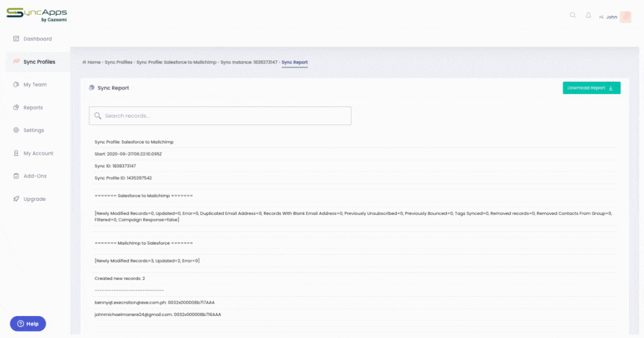Viewport: 644px width, 338px height.
Task: Click the Reports pie chart icon
Action: [x=16, y=108]
